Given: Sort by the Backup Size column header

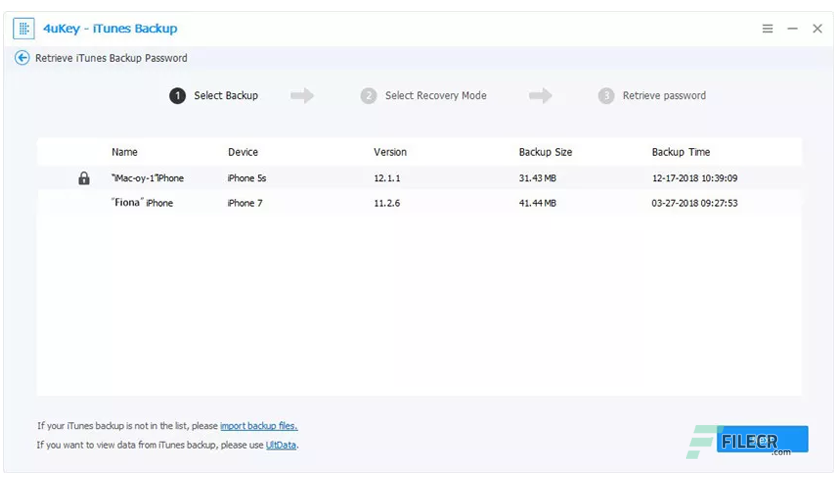Looking at the screenshot, I should point(545,152).
